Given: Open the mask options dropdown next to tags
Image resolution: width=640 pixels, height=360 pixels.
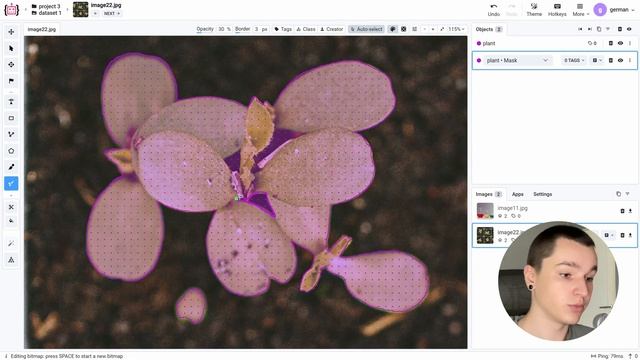Looking at the screenshot, I should coord(597,60).
